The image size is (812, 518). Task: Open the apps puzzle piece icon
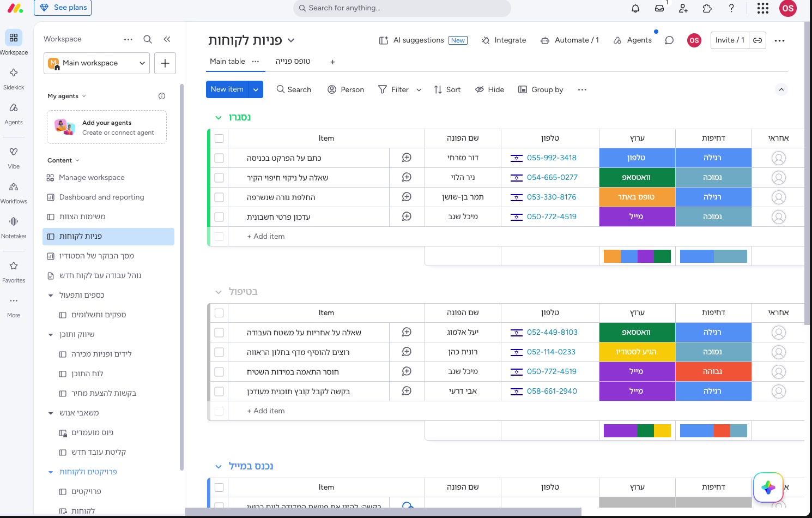tap(707, 8)
